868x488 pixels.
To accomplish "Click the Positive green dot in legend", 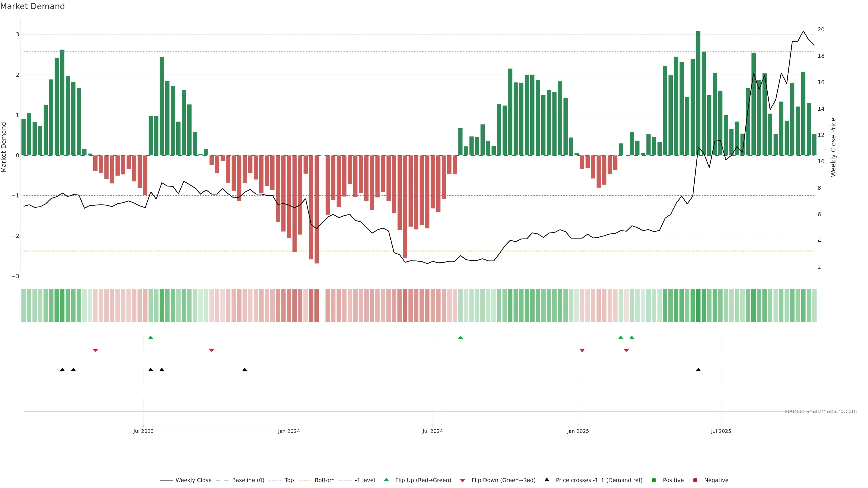I will coord(654,480).
